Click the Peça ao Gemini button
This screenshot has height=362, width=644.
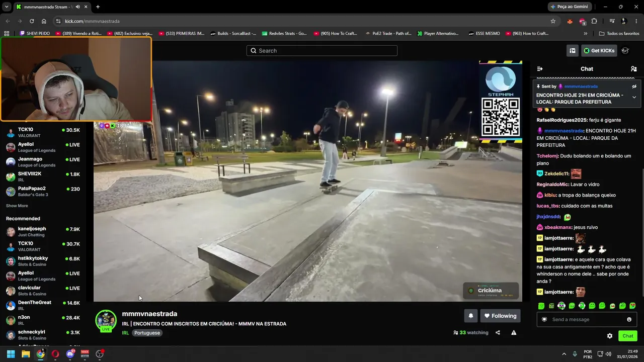coord(570,7)
